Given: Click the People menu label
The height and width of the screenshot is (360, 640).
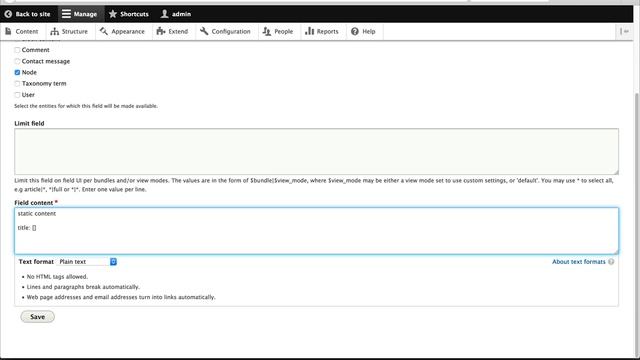Looking at the screenshot, I should point(283,31).
